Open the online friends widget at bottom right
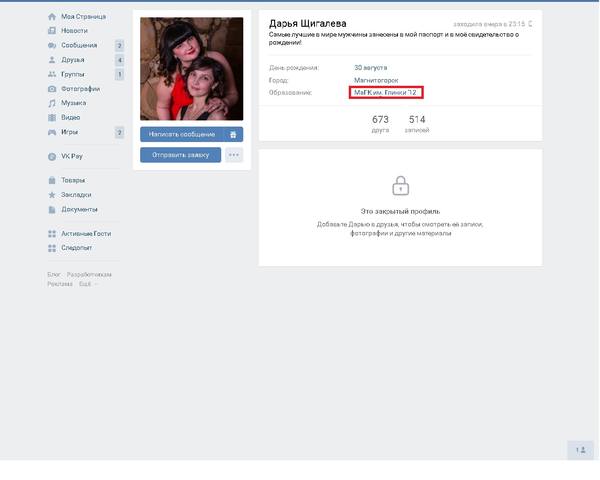The height and width of the screenshot is (480, 600). point(580,450)
